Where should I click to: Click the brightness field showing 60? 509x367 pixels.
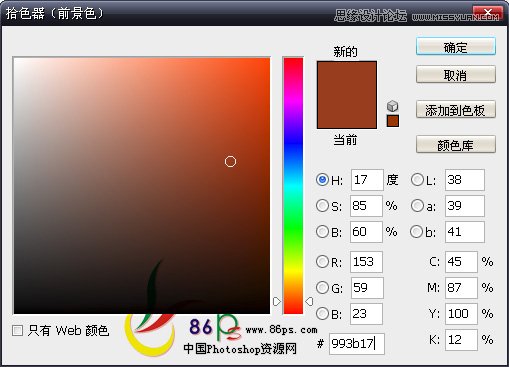click(x=366, y=232)
